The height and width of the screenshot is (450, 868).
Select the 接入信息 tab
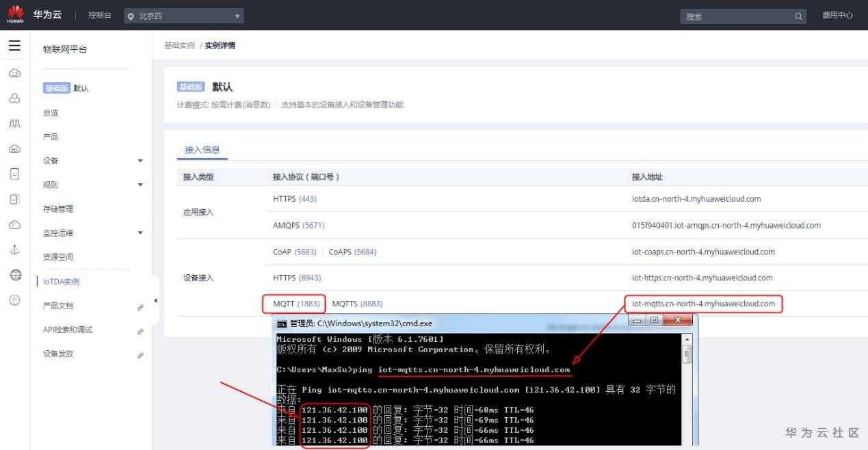tap(202, 150)
